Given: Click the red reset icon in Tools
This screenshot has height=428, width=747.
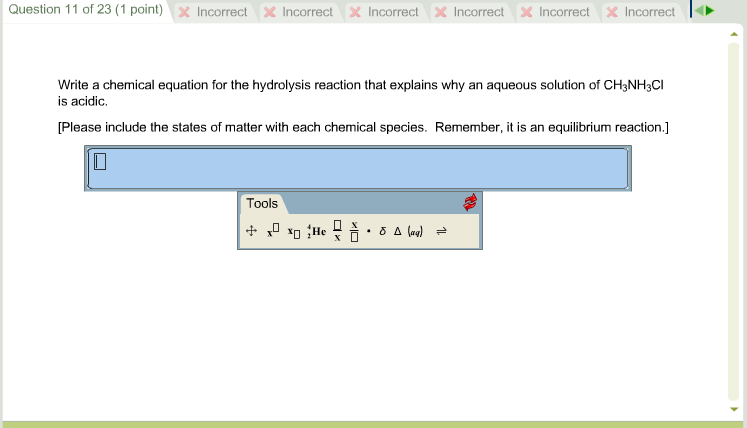Looking at the screenshot, I should [x=470, y=203].
